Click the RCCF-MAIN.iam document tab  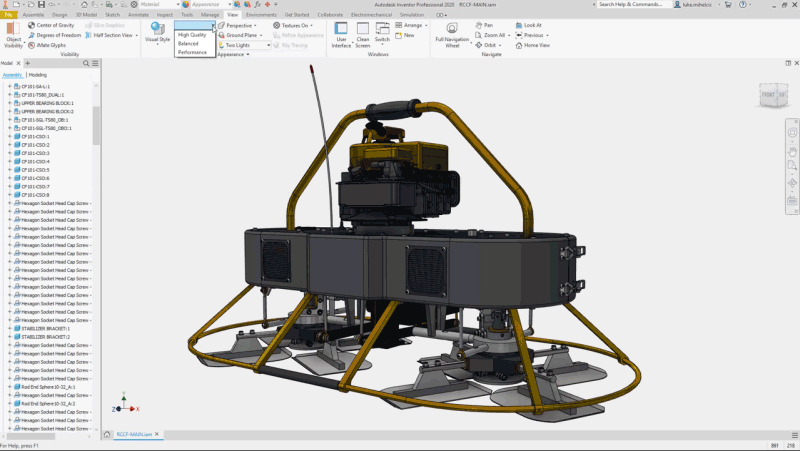134,435
